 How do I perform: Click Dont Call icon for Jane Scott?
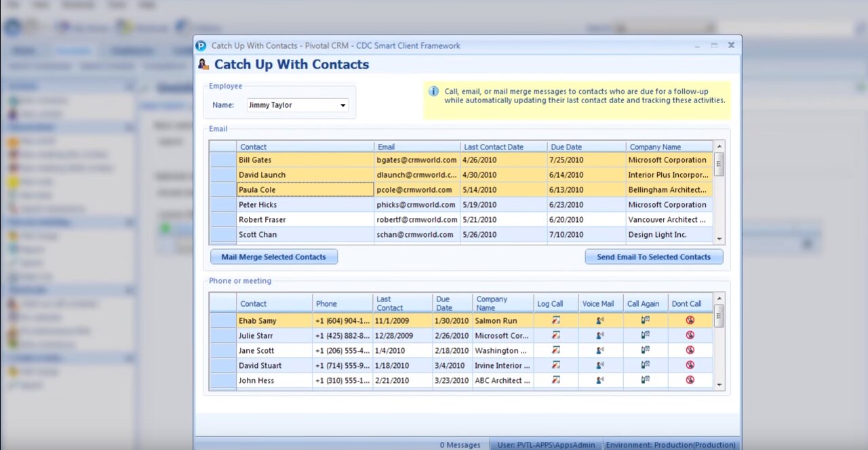[x=690, y=350]
